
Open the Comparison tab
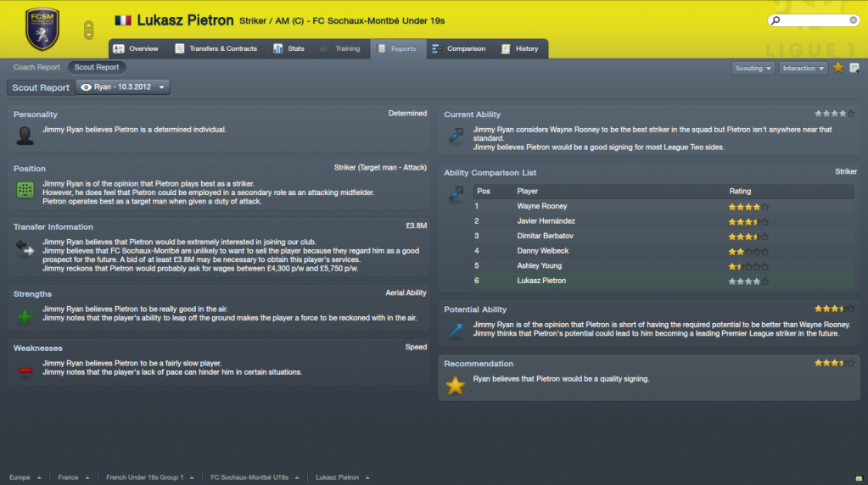(459, 48)
